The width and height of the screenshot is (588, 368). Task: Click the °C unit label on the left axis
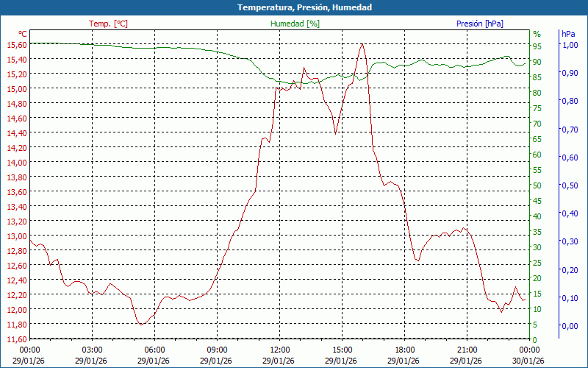coord(22,34)
